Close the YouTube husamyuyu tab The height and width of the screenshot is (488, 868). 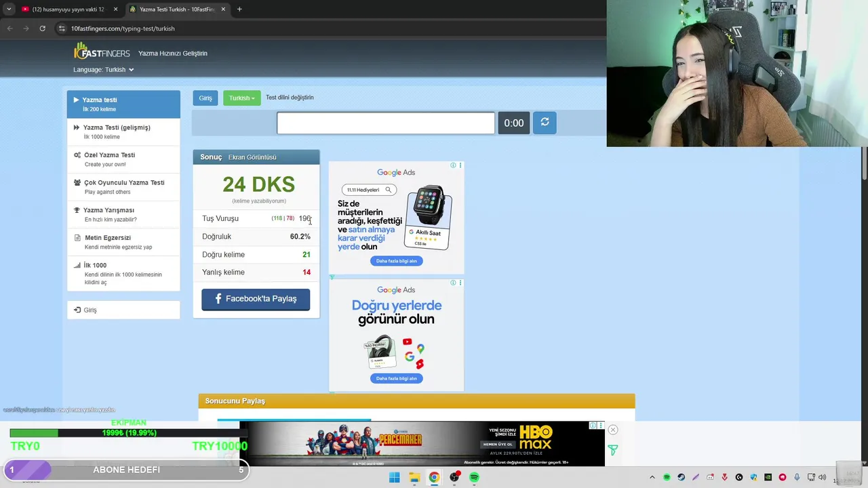tap(115, 9)
